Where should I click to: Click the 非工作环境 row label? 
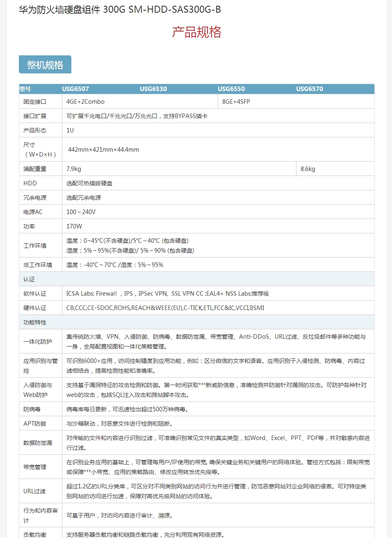click(x=38, y=265)
